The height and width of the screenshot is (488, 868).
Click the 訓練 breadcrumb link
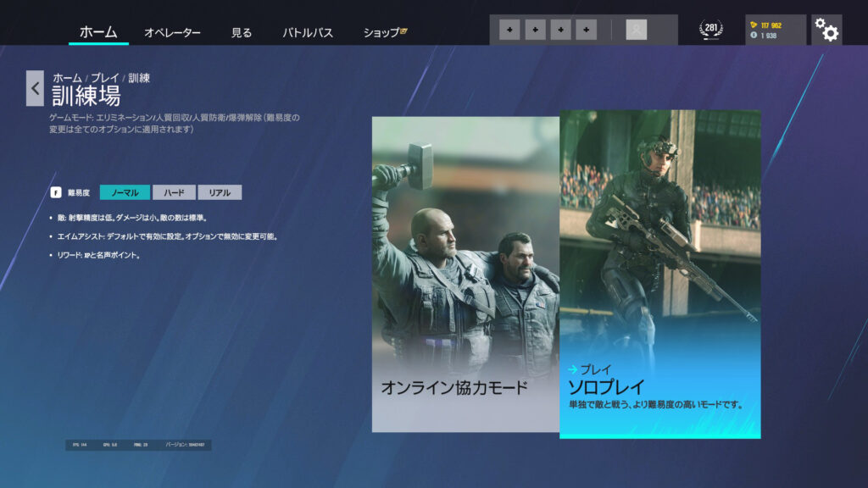(x=139, y=78)
